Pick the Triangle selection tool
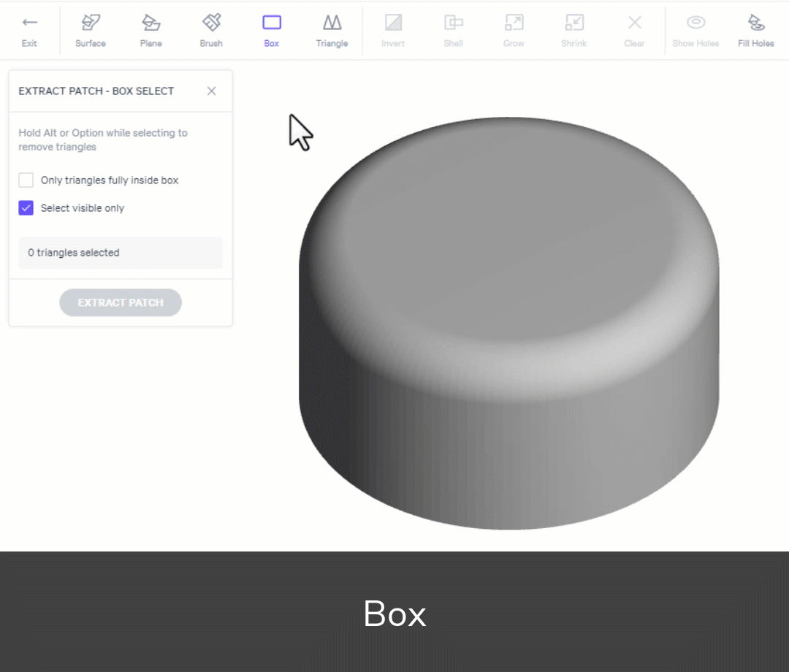Viewport: 789px width, 672px height. tap(332, 31)
